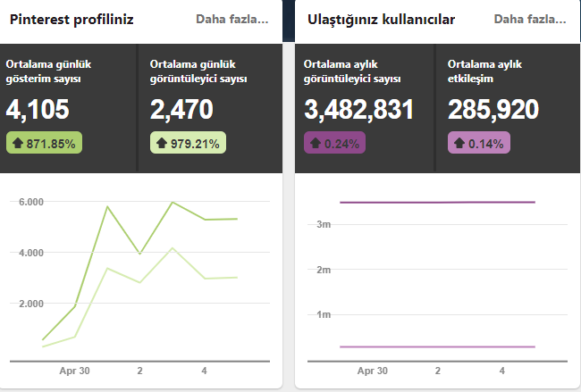Screen dimensions: 581x392
Task: Click the Pinterest profiliniz heading
Action: coord(72,20)
